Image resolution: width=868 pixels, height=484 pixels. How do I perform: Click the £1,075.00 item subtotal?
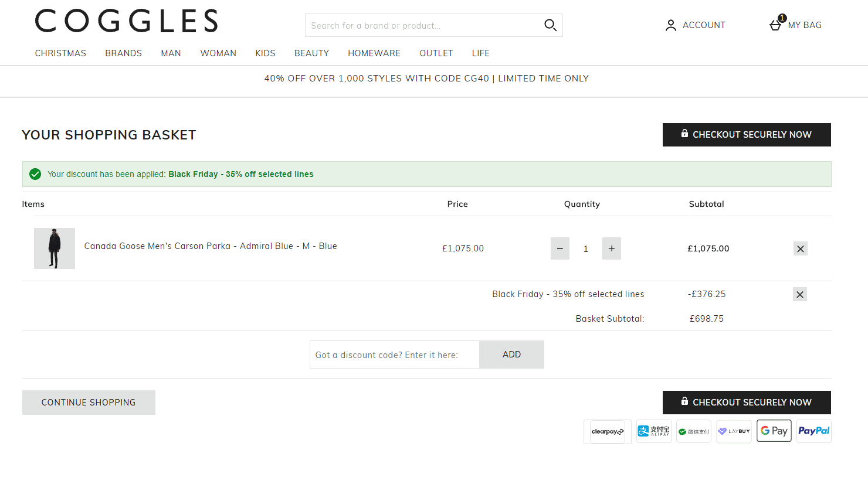[x=708, y=248]
